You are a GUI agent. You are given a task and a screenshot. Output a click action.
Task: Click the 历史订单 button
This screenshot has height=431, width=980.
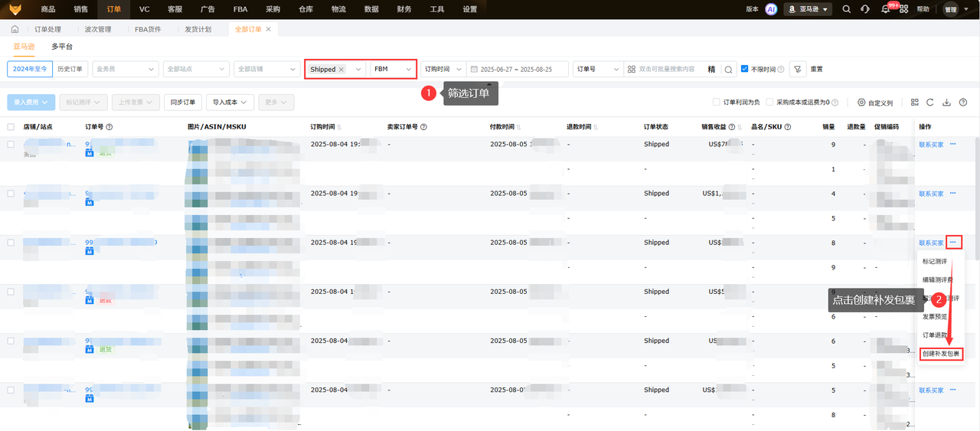[x=70, y=69]
